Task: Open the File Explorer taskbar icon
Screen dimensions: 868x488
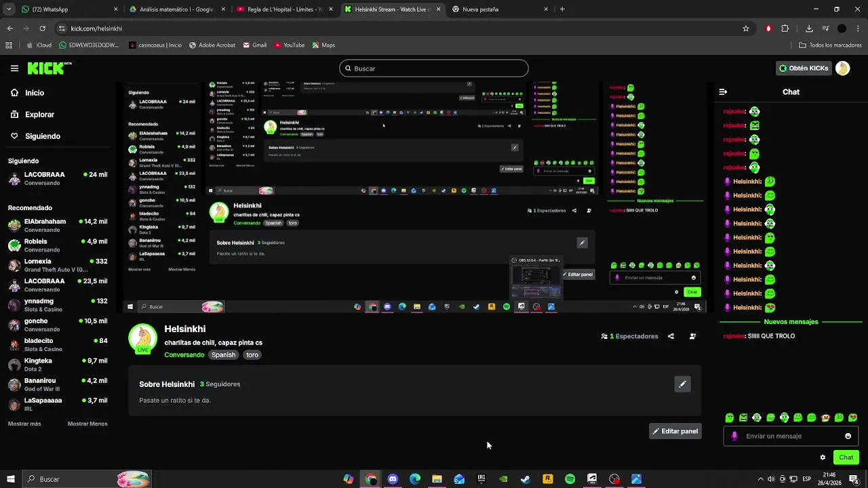Action: (437, 479)
